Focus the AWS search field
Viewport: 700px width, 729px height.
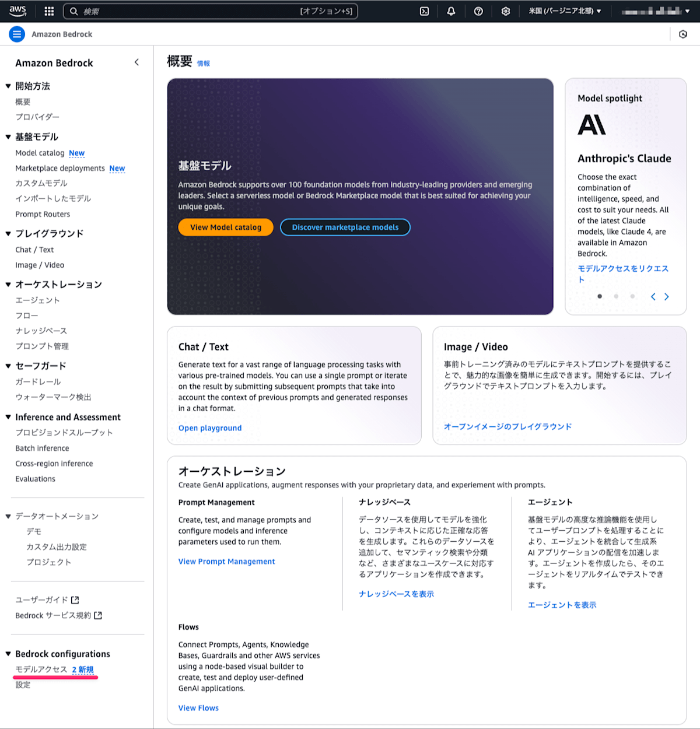click(x=210, y=11)
